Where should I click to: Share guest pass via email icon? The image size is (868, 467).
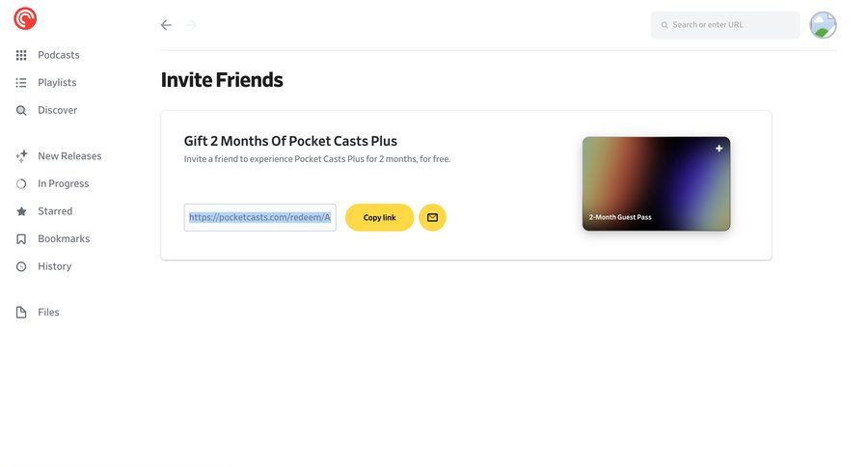click(432, 217)
